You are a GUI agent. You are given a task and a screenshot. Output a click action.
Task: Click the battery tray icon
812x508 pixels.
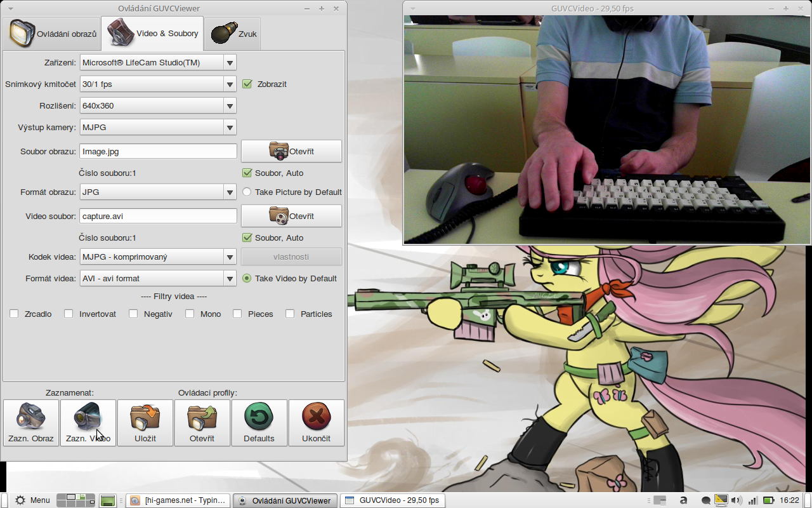768,500
